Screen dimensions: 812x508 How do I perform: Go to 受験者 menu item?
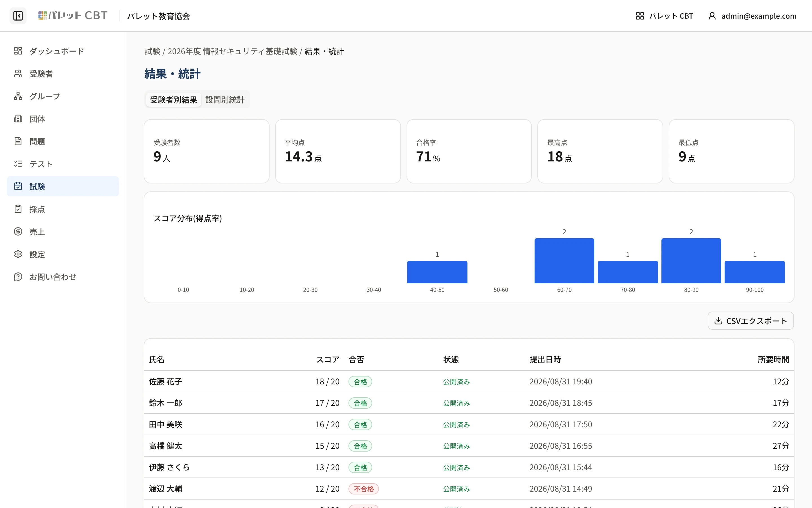click(x=63, y=74)
